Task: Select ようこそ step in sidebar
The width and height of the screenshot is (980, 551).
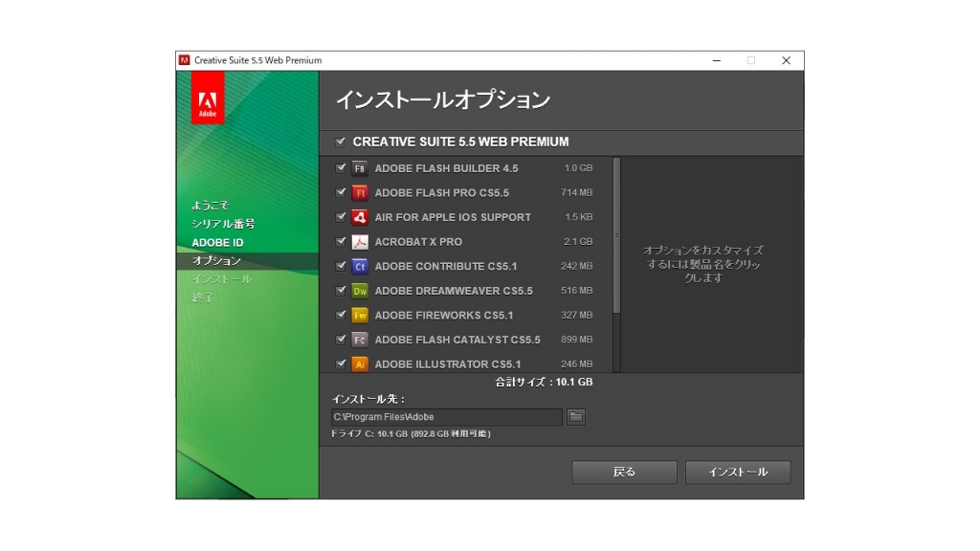Action: (x=210, y=205)
